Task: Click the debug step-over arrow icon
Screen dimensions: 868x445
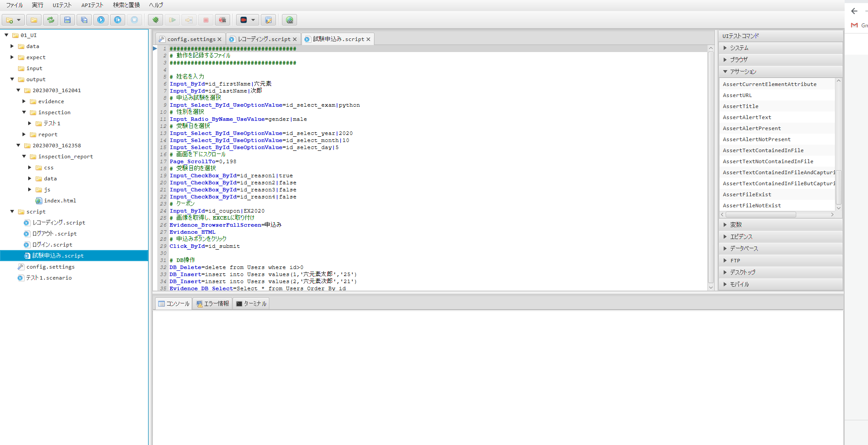Action: click(x=189, y=20)
